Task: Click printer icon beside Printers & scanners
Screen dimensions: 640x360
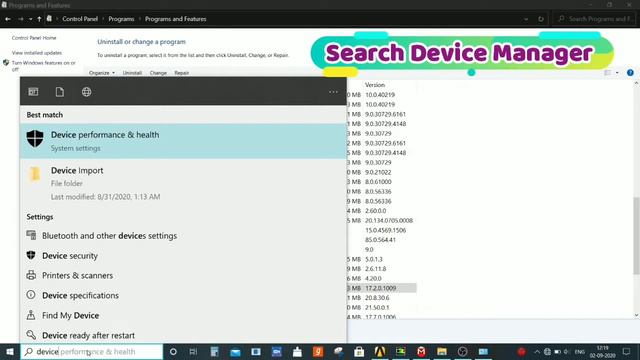Action: (x=31, y=275)
